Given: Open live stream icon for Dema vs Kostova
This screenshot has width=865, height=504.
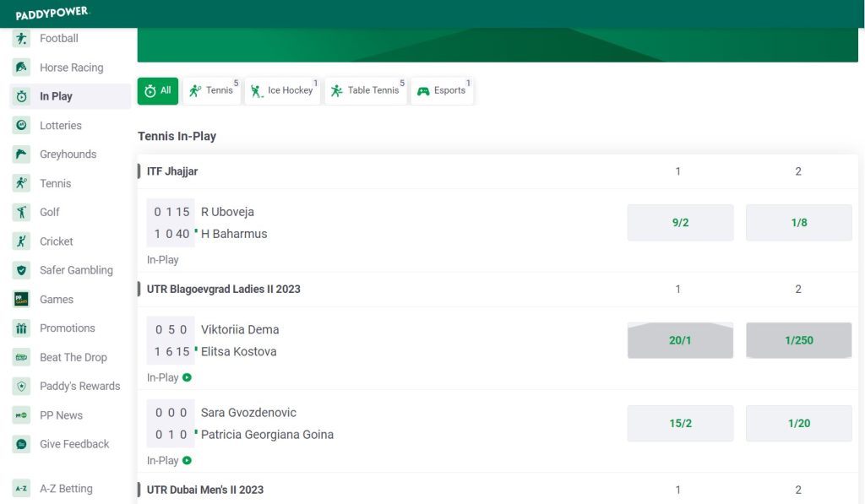Looking at the screenshot, I should click(x=187, y=377).
